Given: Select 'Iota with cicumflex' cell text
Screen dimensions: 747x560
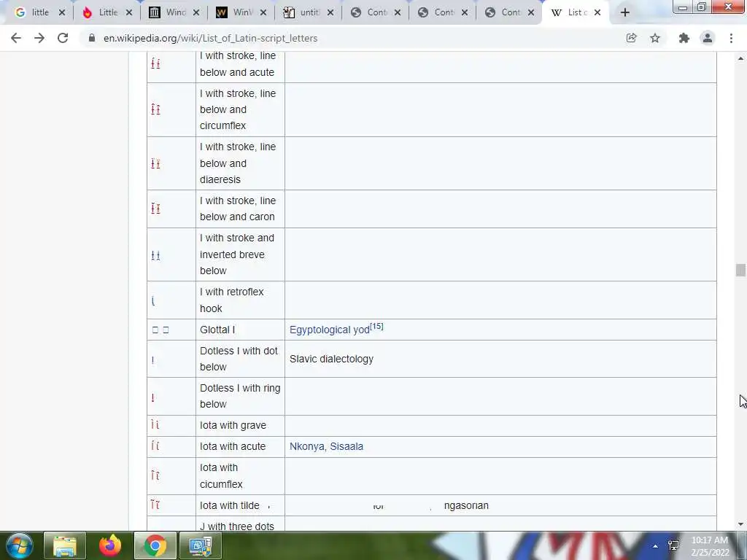Looking at the screenshot, I should coord(222,475).
